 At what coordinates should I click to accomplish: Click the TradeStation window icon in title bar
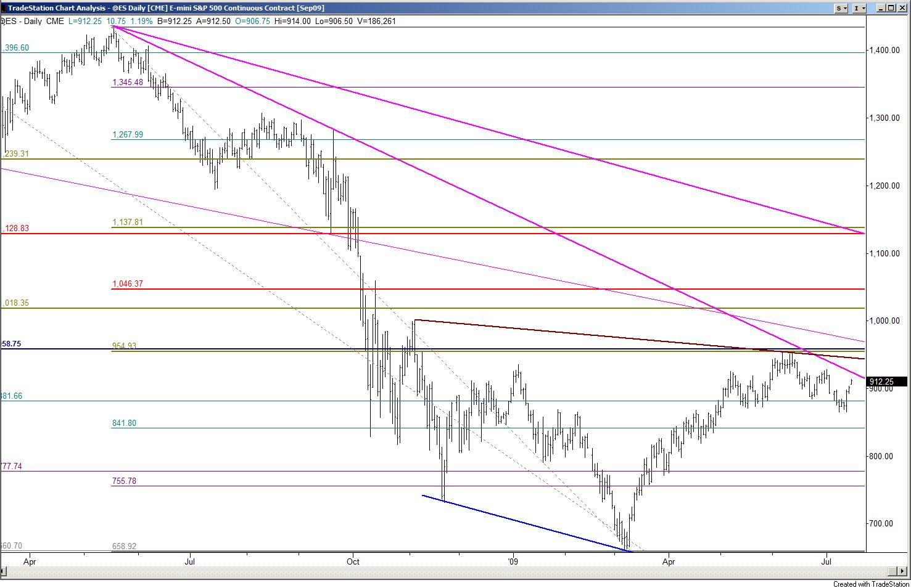coord(5,8)
